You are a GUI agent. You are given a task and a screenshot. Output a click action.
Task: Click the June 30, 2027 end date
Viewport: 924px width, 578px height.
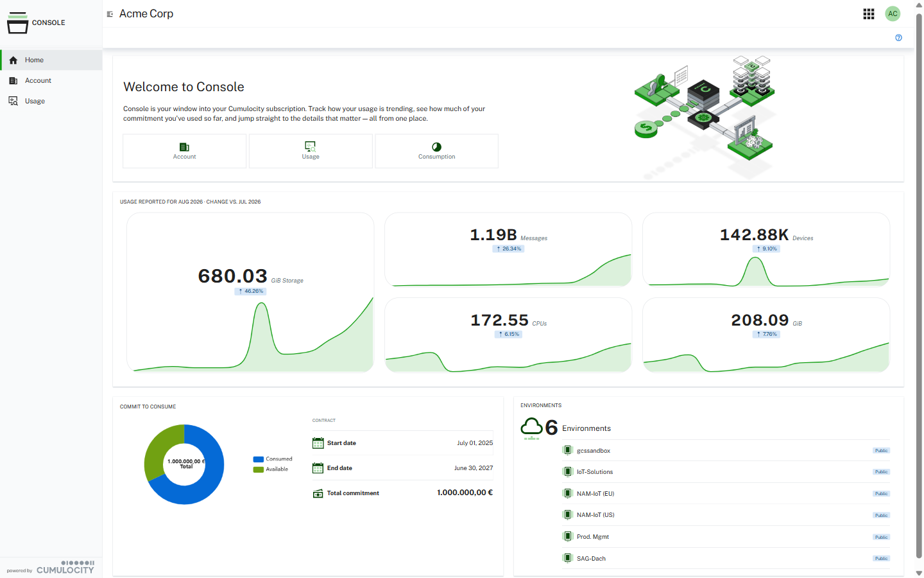(x=474, y=468)
